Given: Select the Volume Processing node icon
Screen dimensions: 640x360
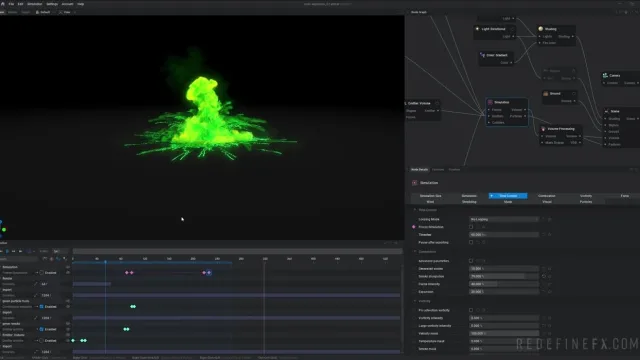Looking at the screenshot, I should pos(543,129).
